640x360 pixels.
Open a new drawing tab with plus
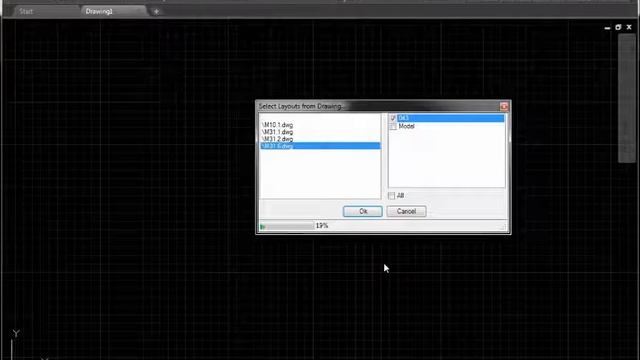coord(156,11)
